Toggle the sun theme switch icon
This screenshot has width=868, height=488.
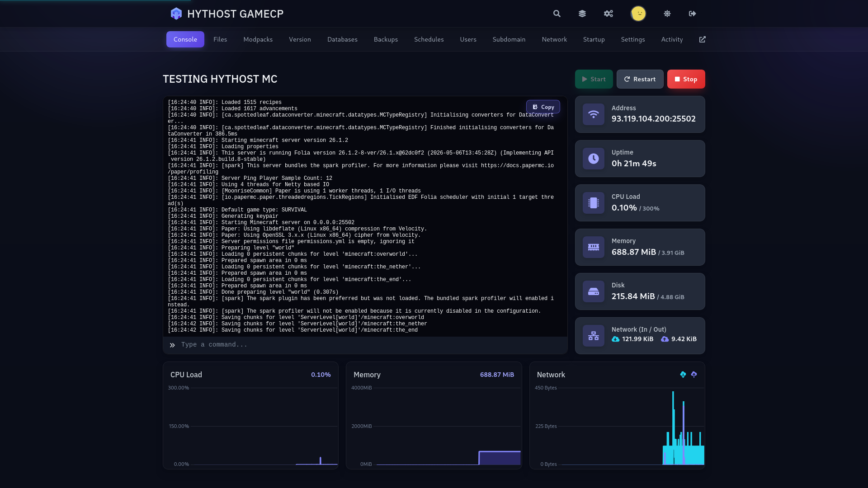point(667,14)
